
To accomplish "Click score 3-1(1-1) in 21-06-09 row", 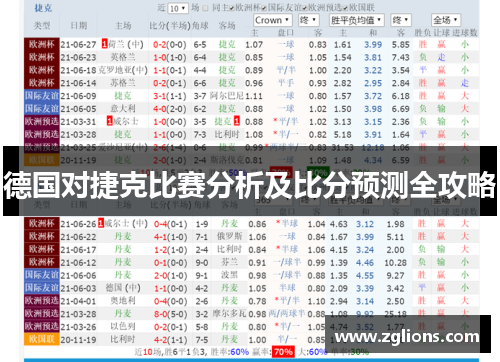I will coord(170,96).
